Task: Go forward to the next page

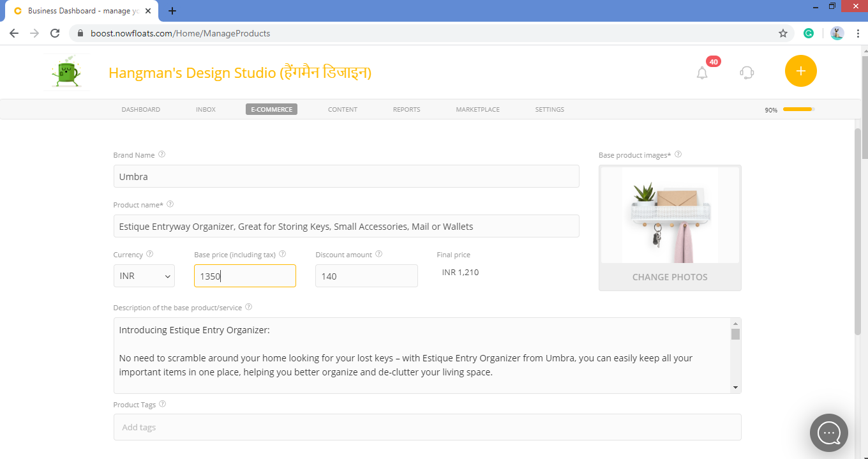Action: [x=34, y=33]
